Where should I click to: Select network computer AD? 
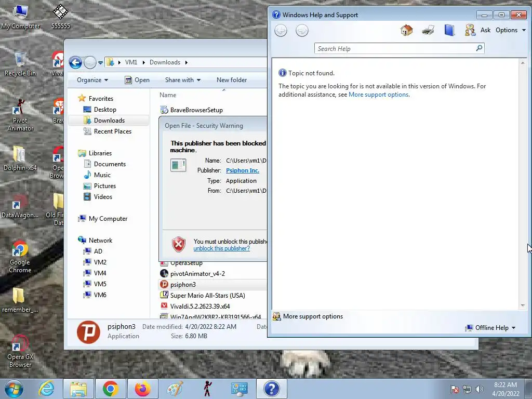pos(98,251)
